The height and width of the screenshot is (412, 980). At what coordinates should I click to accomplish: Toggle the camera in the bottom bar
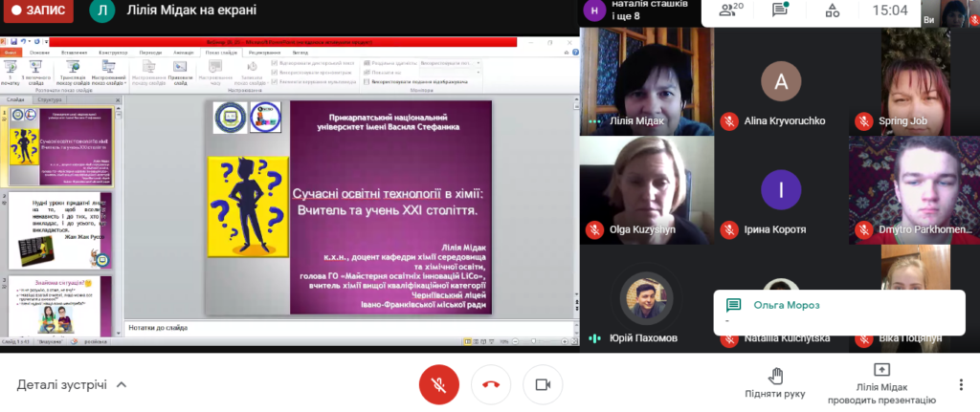pos(543,384)
